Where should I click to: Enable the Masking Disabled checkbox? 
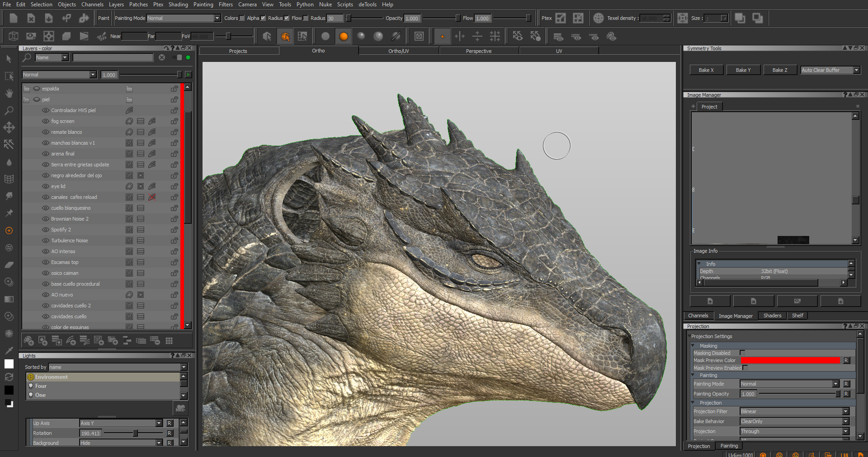click(x=742, y=353)
